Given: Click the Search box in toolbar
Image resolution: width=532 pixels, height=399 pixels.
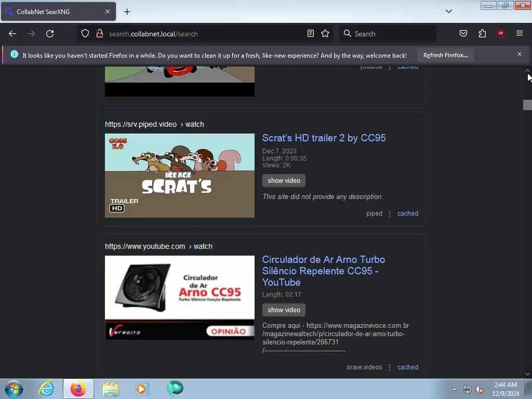Looking at the screenshot, I should point(388,34).
